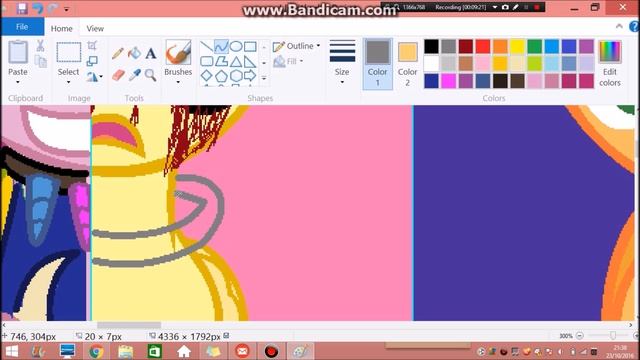This screenshot has width=640, height=360.
Task: Activate Color 1 foreground selector
Action: click(x=378, y=64)
